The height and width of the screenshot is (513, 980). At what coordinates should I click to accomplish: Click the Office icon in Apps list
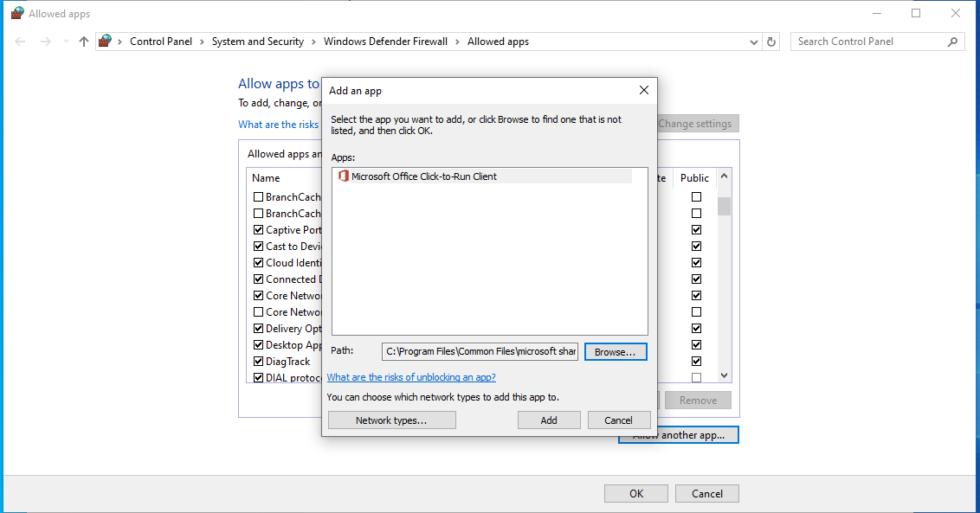pyautogui.click(x=343, y=176)
